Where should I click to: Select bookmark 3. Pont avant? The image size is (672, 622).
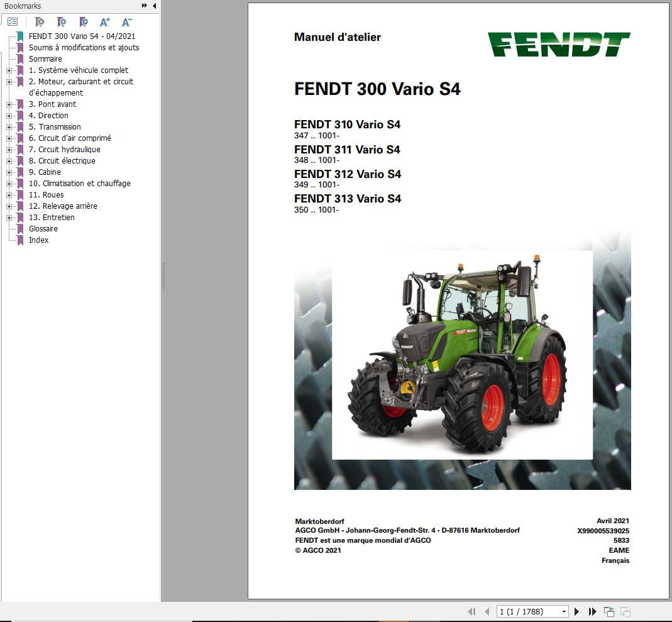point(52,104)
